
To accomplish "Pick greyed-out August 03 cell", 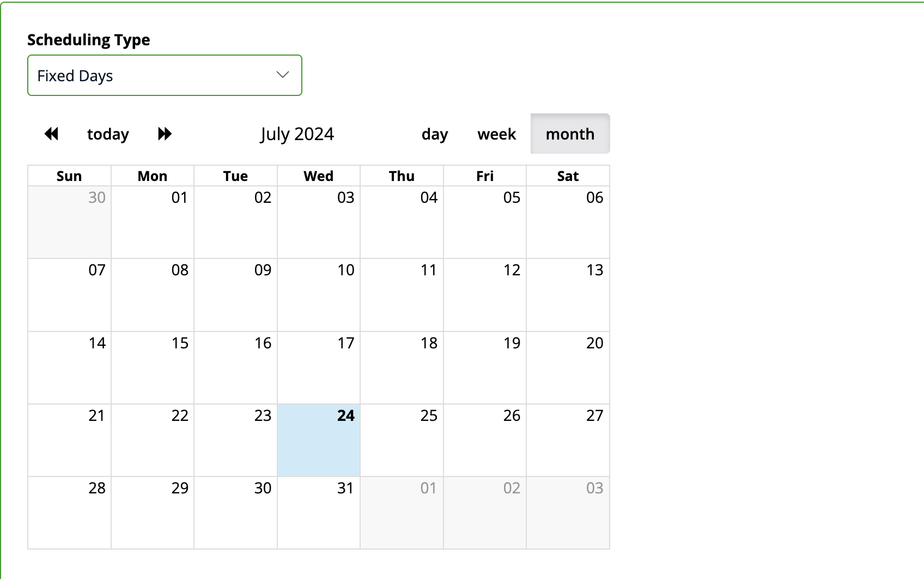I will 568,513.
